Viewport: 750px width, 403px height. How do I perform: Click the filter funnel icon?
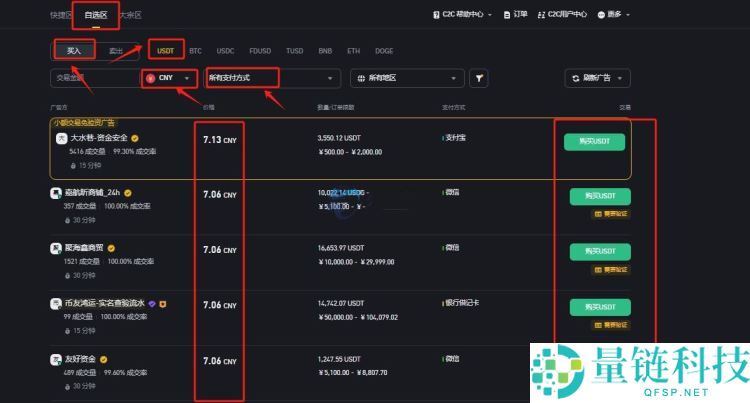coord(479,78)
